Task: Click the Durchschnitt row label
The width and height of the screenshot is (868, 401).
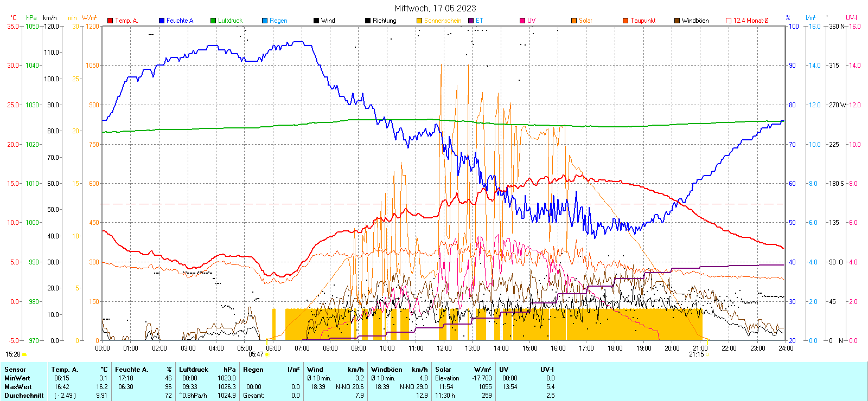Action: click(x=24, y=396)
